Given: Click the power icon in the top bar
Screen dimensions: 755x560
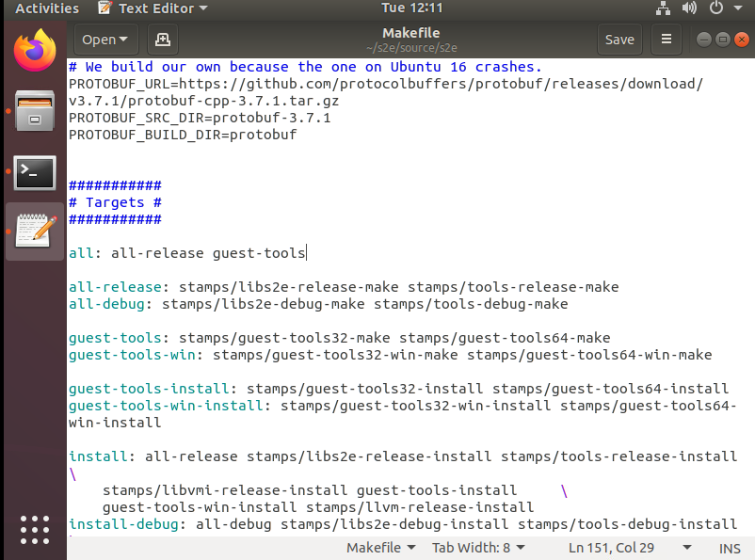Looking at the screenshot, I should pyautogui.click(x=716, y=8).
